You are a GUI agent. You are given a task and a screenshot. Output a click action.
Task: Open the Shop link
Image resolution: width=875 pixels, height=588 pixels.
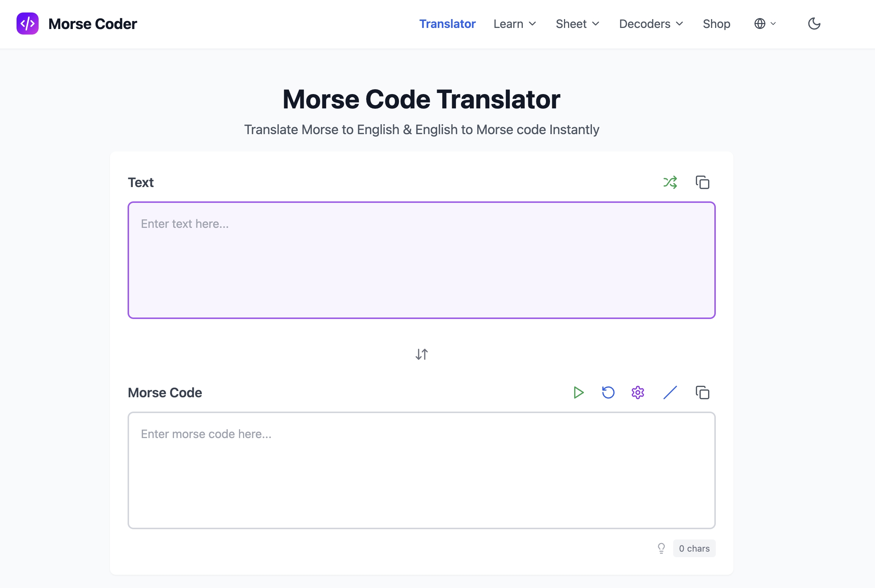pyautogui.click(x=716, y=24)
